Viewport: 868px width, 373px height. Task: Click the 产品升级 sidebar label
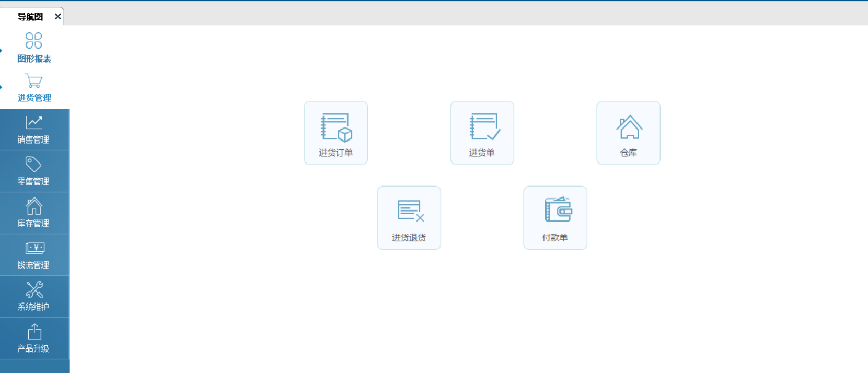tap(33, 348)
